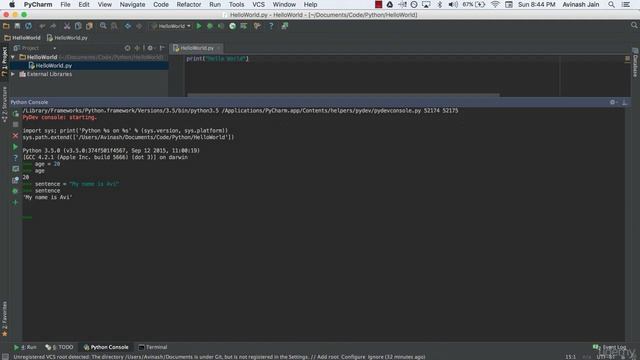Click the Stop square in Python Console
This screenshot has height=360, width=640.
16,124
